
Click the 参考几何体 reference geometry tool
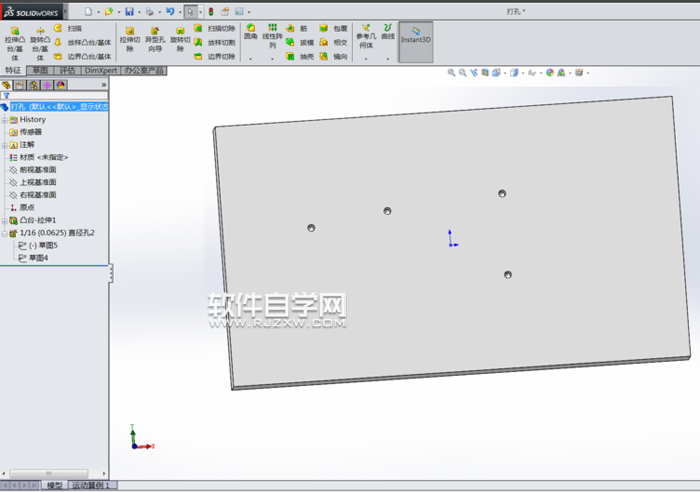[366, 36]
